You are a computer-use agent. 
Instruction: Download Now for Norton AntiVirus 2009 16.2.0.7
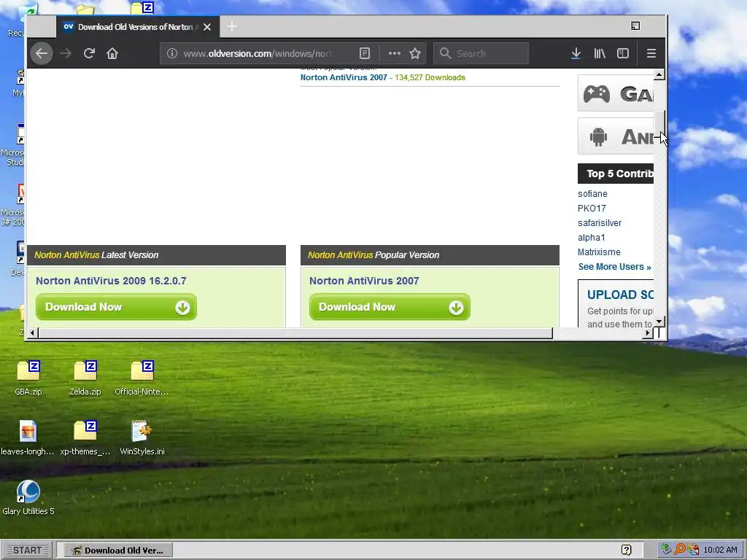pyautogui.click(x=116, y=307)
